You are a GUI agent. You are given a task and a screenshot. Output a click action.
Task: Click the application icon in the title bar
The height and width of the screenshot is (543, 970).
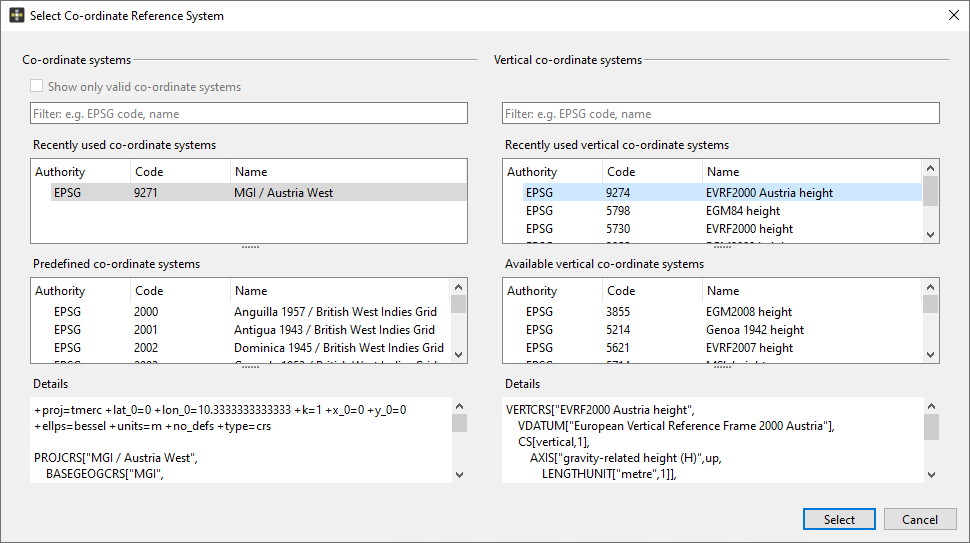pos(17,15)
